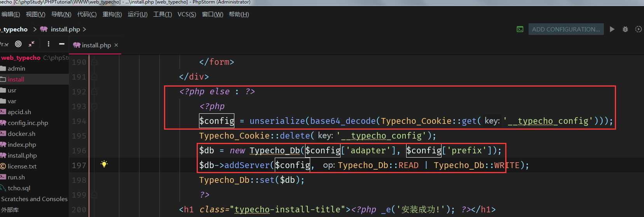644x217 pixels.
Task: Select install.php in project tree
Action: click(x=22, y=155)
